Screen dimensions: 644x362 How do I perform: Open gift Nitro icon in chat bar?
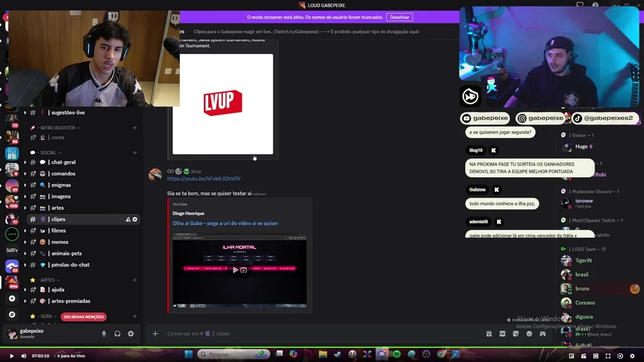click(489, 334)
